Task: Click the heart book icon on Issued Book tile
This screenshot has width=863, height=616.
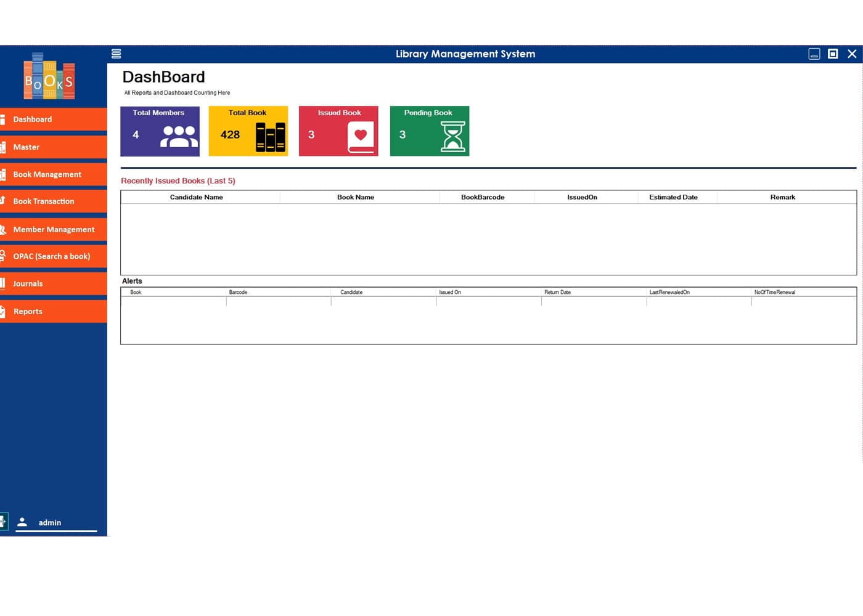Action: click(361, 137)
